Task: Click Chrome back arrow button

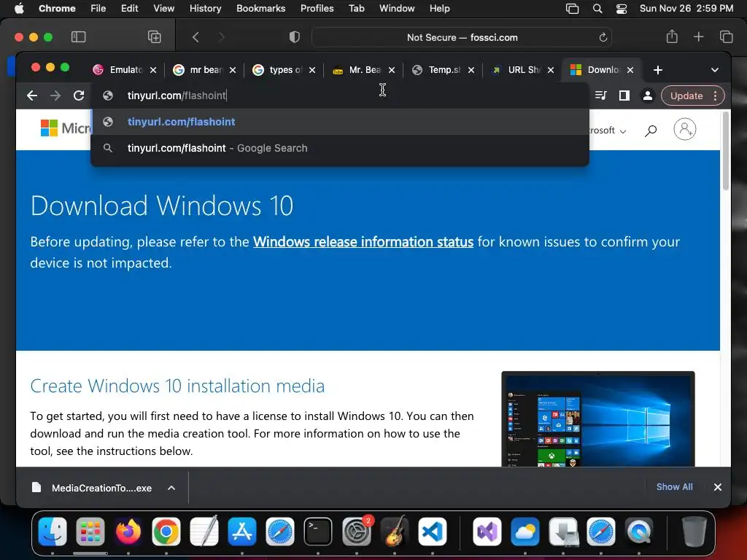Action: point(32,96)
